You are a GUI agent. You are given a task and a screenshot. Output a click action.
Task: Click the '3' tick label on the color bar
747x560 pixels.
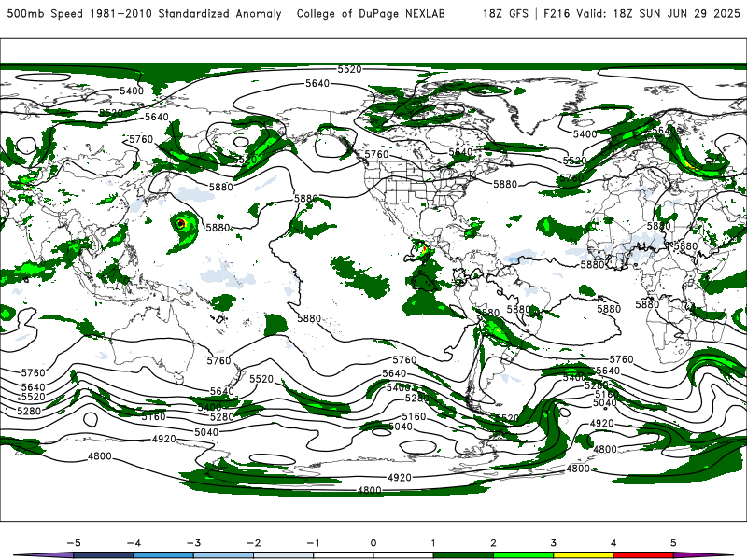click(553, 543)
